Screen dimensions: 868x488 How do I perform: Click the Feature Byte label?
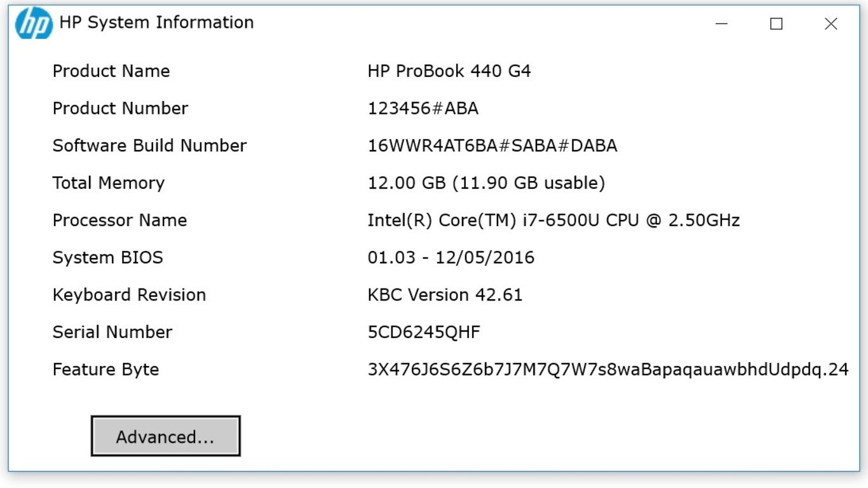[x=105, y=369]
